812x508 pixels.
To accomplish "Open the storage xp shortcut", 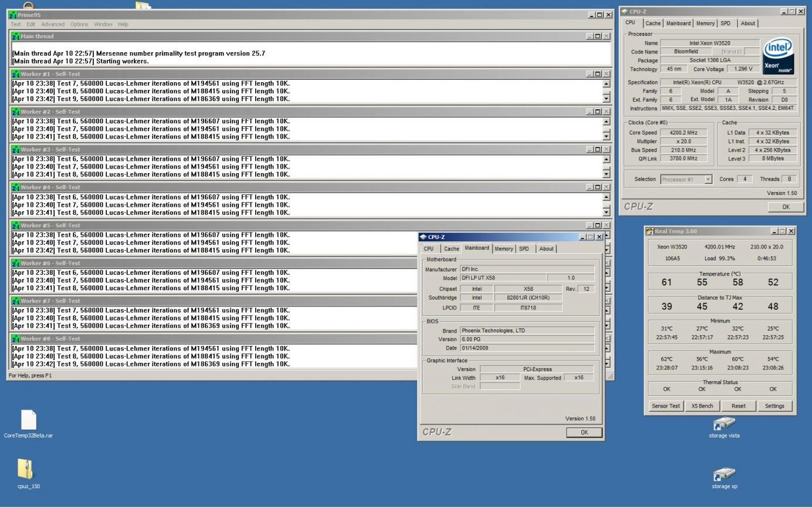I will point(724,475).
